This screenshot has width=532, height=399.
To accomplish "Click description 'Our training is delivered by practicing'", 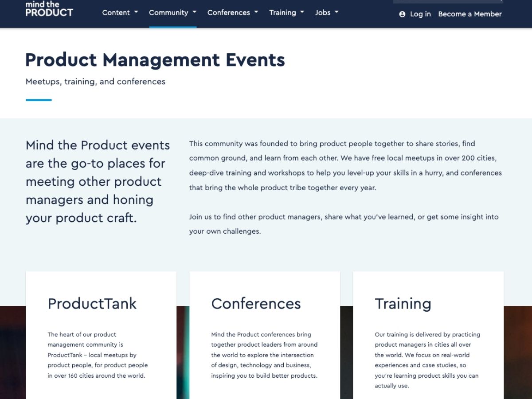I will (x=427, y=360).
